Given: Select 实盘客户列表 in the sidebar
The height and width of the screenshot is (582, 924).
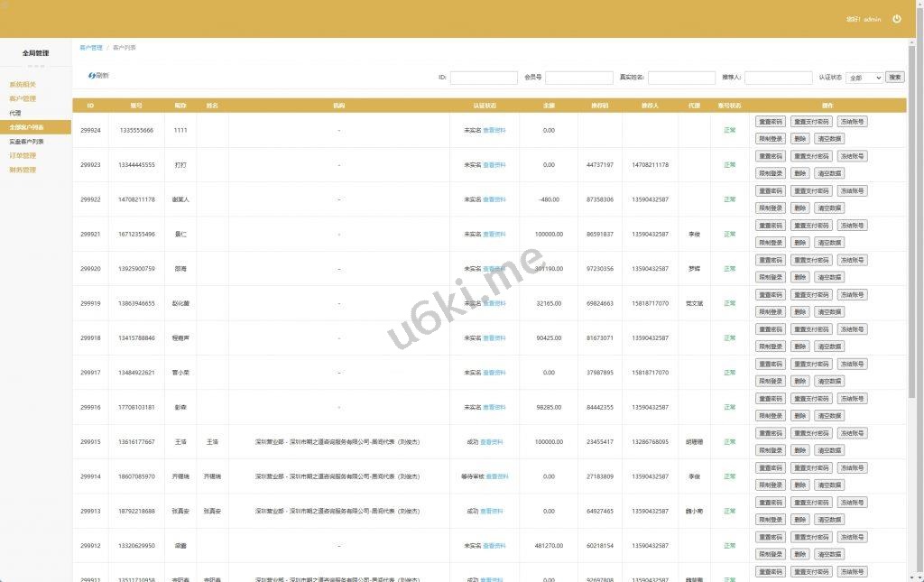Looking at the screenshot, I should pos(26,142).
